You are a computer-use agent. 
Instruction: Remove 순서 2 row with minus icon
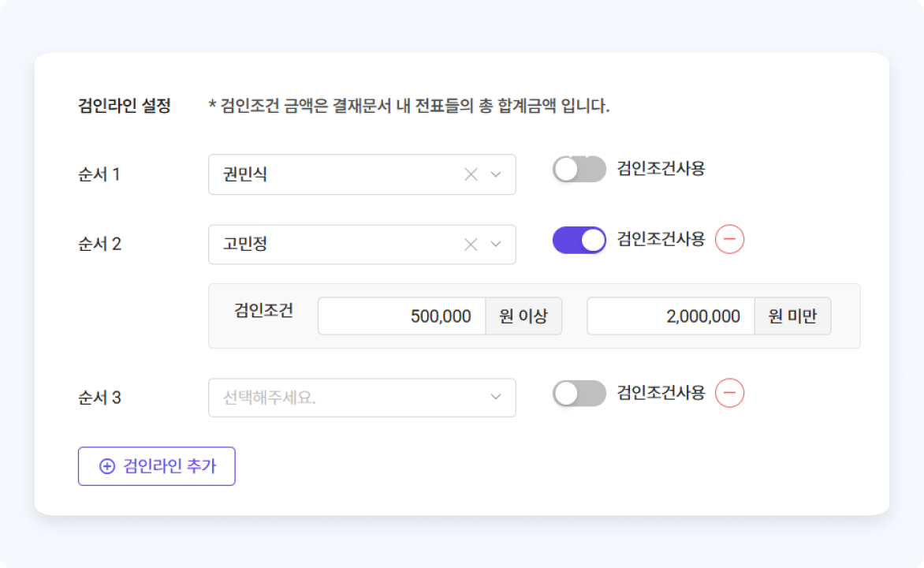click(x=729, y=239)
